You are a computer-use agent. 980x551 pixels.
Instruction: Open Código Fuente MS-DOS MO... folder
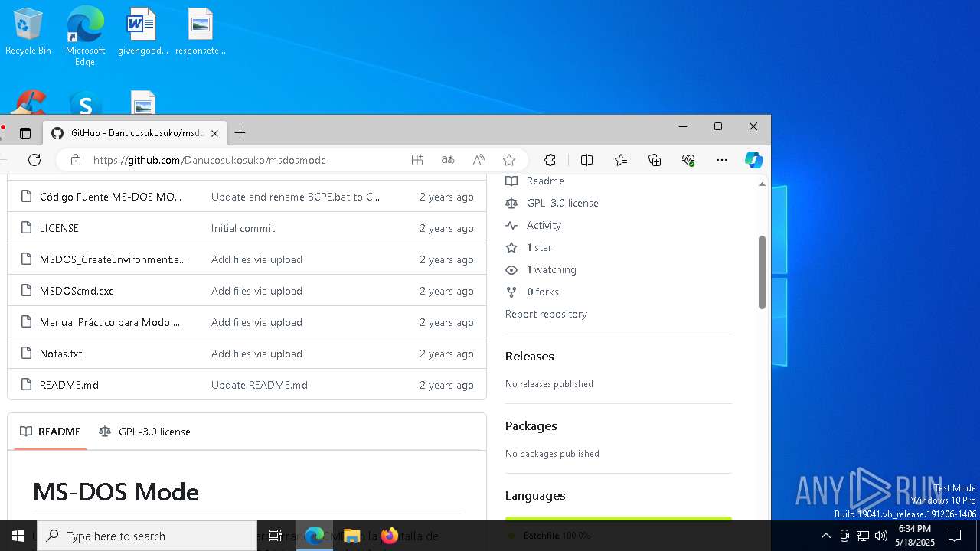pyautogui.click(x=111, y=197)
